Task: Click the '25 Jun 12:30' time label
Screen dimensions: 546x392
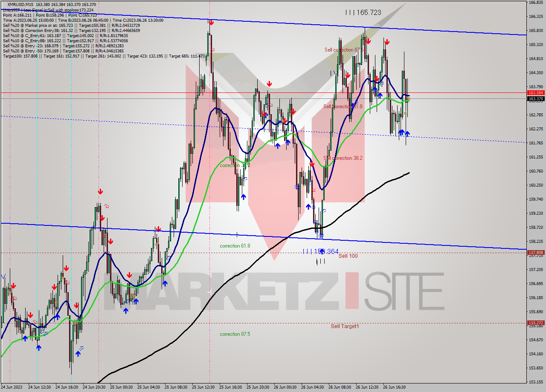Action: [x=203, y=387]
